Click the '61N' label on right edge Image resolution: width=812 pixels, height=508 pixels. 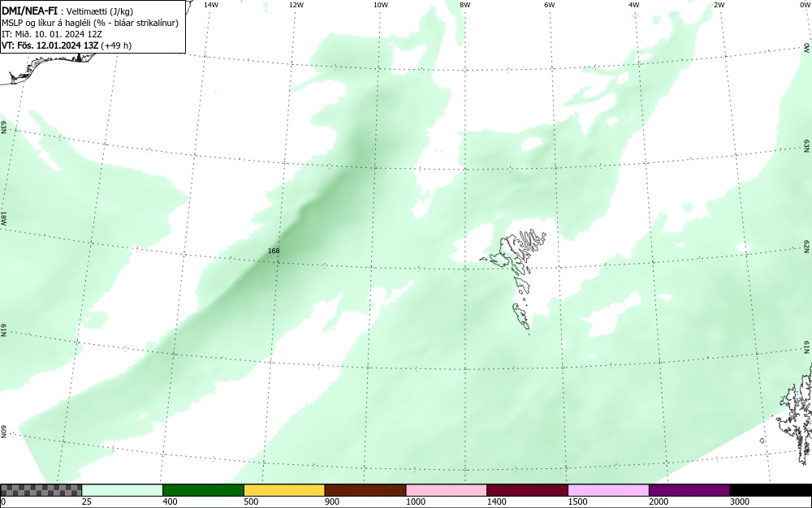[807, 348]
